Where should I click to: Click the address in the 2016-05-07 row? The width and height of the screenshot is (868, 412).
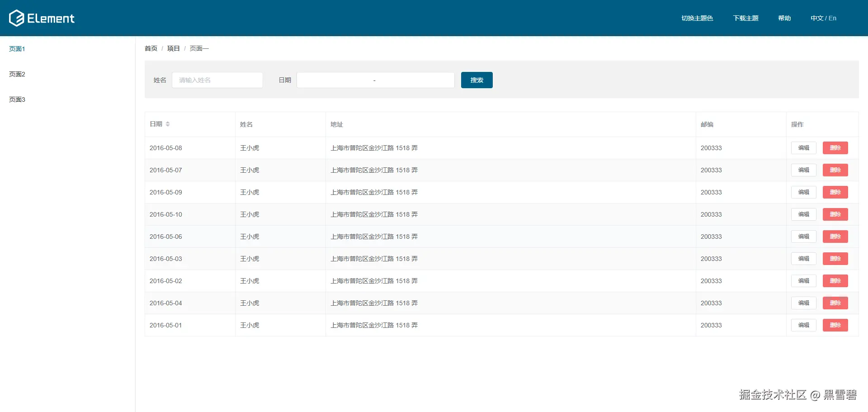pyautogui.click(x=374, y=170)
